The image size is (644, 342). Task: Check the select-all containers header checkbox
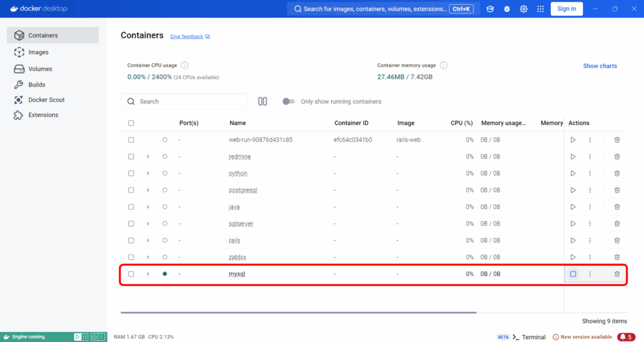[x=131, y=123]
